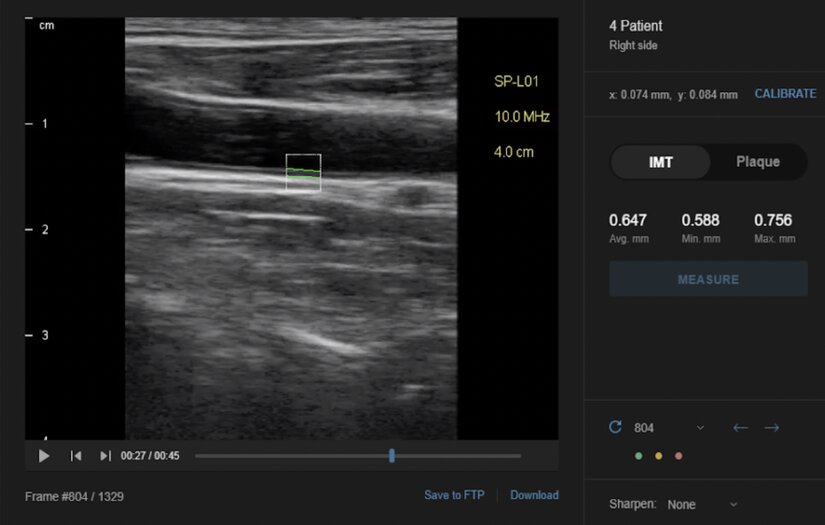Switch to the Plaque mode

pyautogui.click(x=758, y=162)
